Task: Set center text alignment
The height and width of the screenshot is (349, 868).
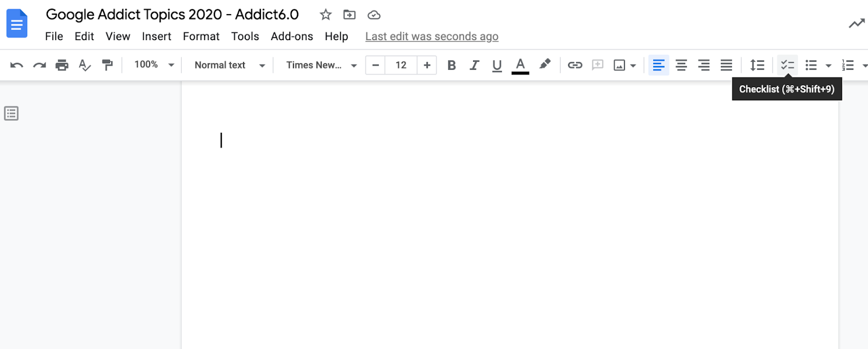Action: [x=681, y=65]
